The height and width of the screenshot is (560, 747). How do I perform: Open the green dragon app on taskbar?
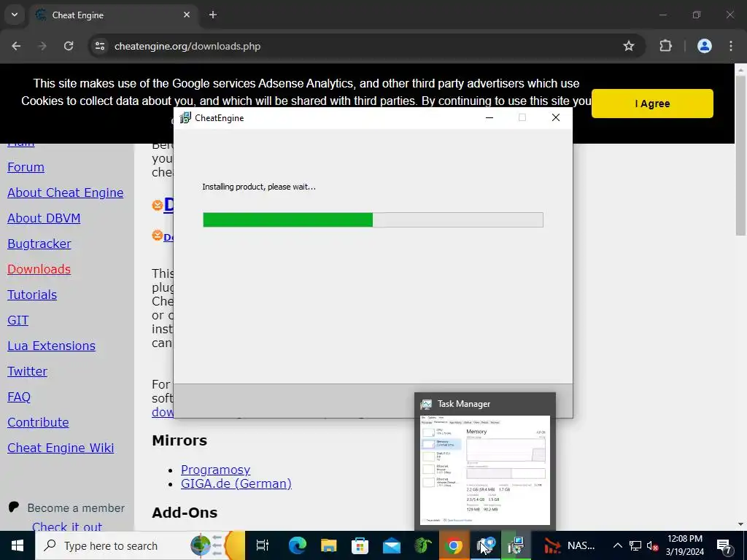click(x=422, y=545)
